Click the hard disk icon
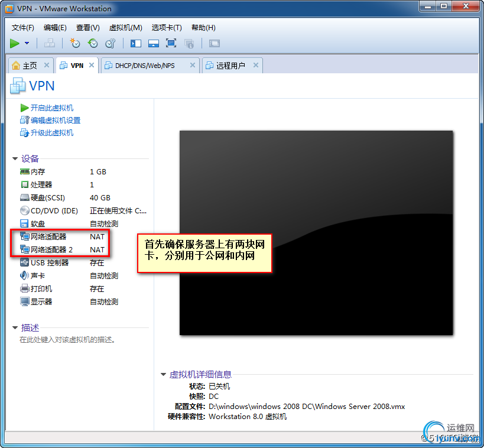Viewport: 484px width, 448px height. tap(24, 197)
